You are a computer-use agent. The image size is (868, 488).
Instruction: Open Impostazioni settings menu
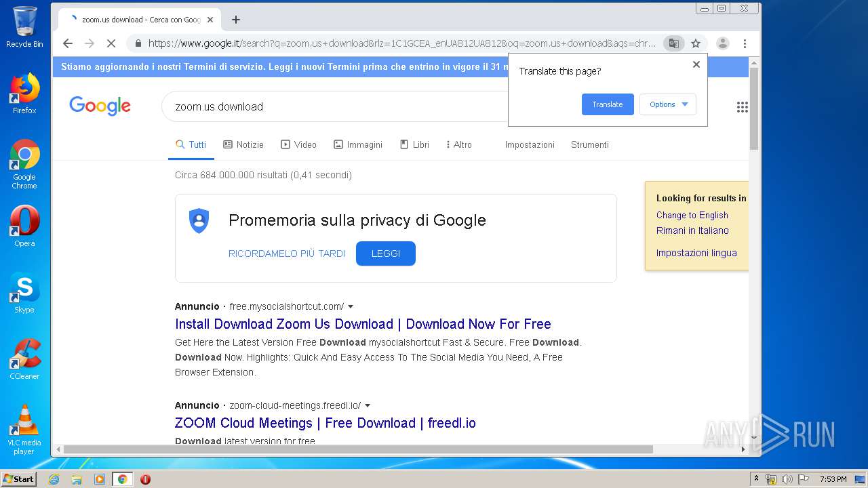point(530,144)
